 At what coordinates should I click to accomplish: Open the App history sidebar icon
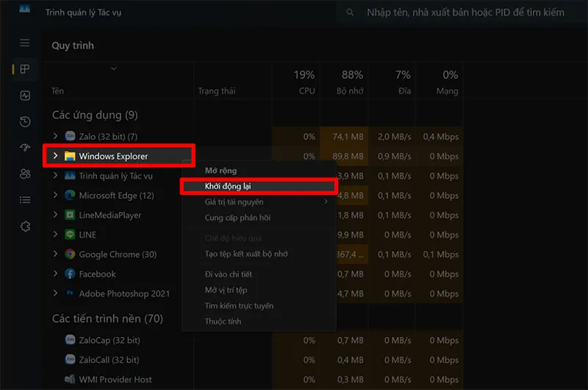[x=25, y=121]
